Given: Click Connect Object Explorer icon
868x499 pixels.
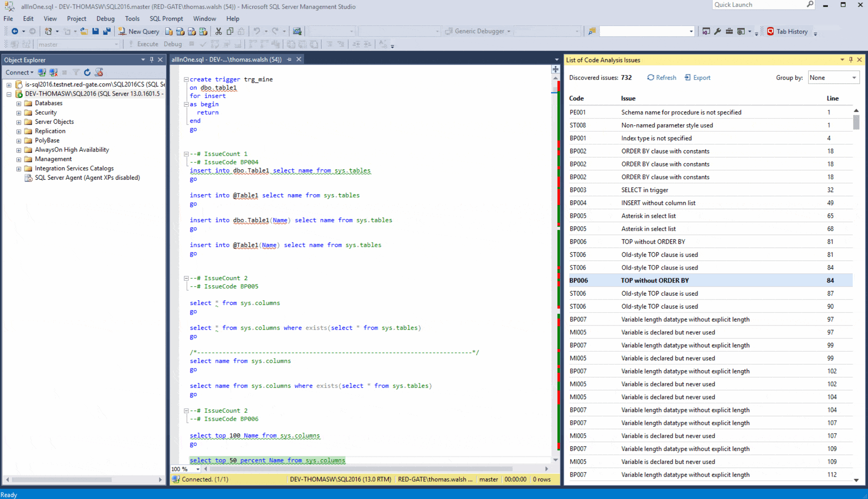Looking at the screenshot, I should (x=42, y=72).
